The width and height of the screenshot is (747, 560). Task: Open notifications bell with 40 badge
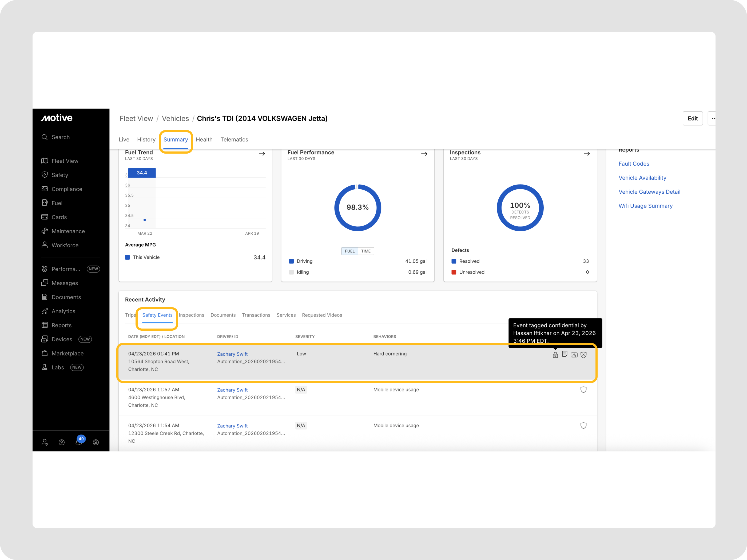click(x=79, y=442)
